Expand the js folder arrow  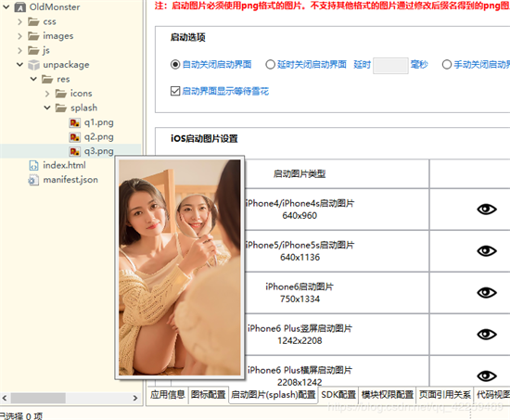click(19, 50)
